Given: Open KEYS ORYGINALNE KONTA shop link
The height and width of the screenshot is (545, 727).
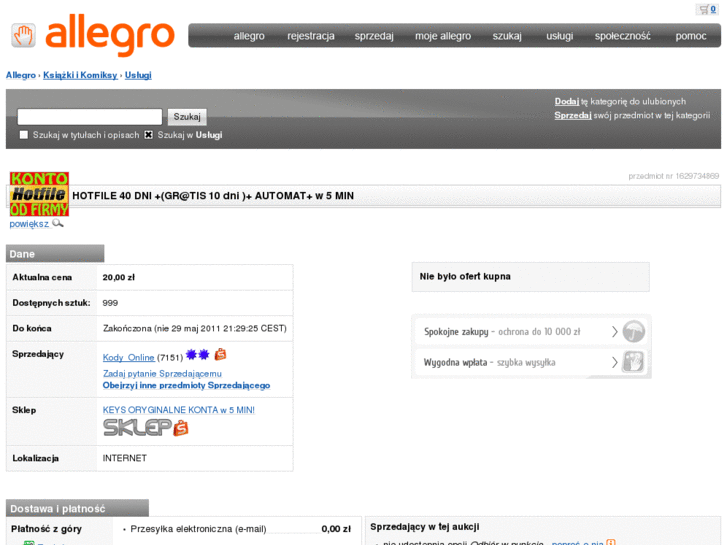Looking at the screenshot, I should click(179, 410).
